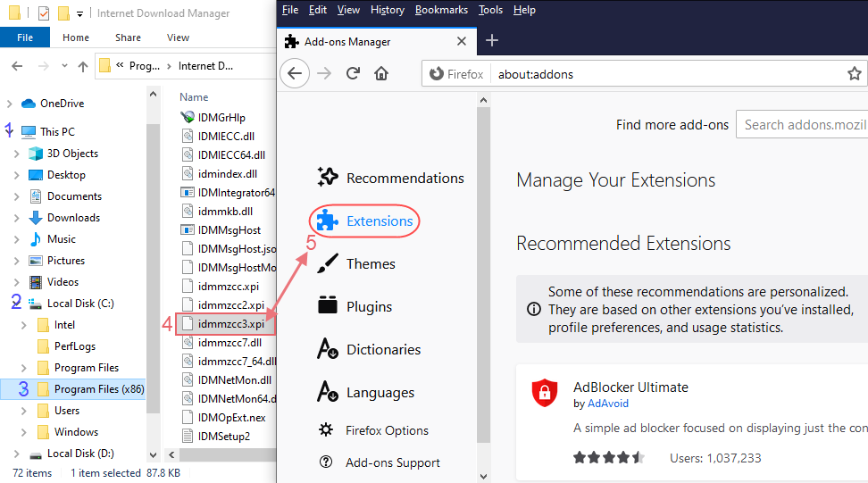The height and width of the screenshot is (483, 868).
Task: Expand 3D Objects tree node
Action: click(17, 154)
